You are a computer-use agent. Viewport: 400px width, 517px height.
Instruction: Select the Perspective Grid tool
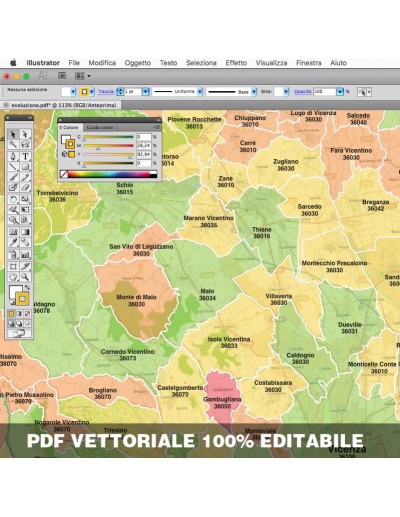click(25, 220)
